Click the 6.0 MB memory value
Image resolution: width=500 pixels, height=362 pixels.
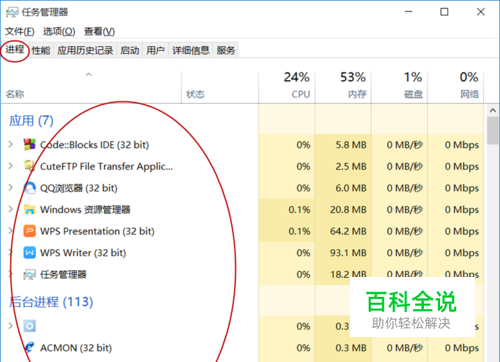[351, 188]
